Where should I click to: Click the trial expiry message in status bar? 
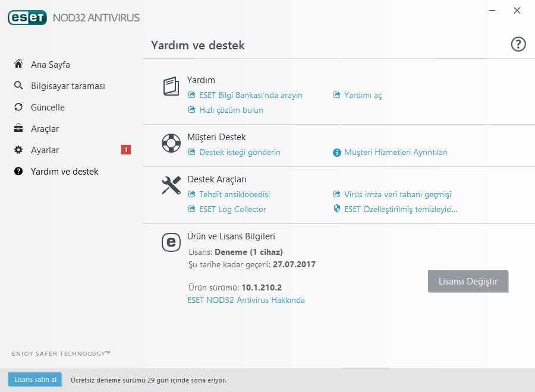click(x=149, y=380)
